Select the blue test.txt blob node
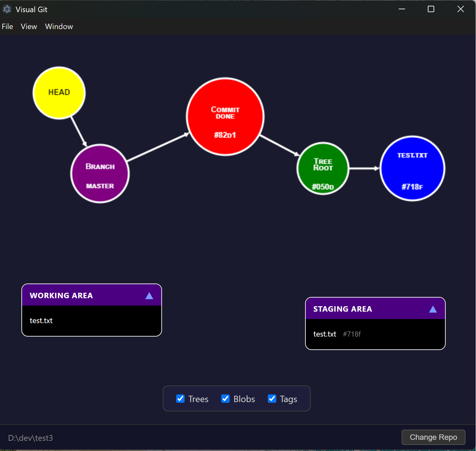Viewport: 476px width, 451px height. coord(412,168)
